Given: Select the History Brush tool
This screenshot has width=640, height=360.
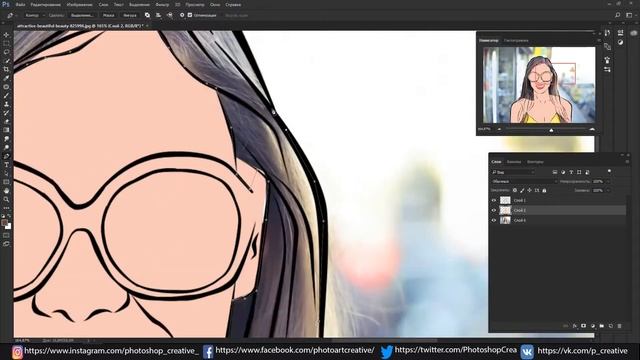Looking at the screenshot, I should click(x=6, y=113).
